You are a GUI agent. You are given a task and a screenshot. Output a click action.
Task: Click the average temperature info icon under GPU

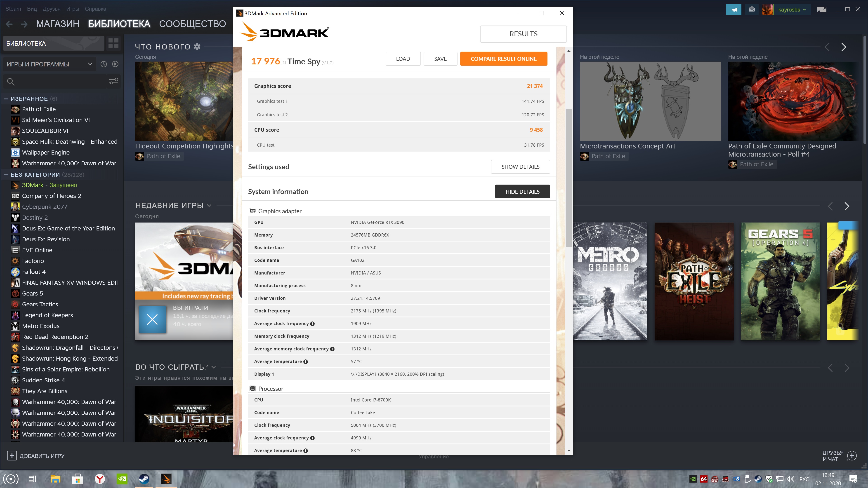click(x=306, y=362)
